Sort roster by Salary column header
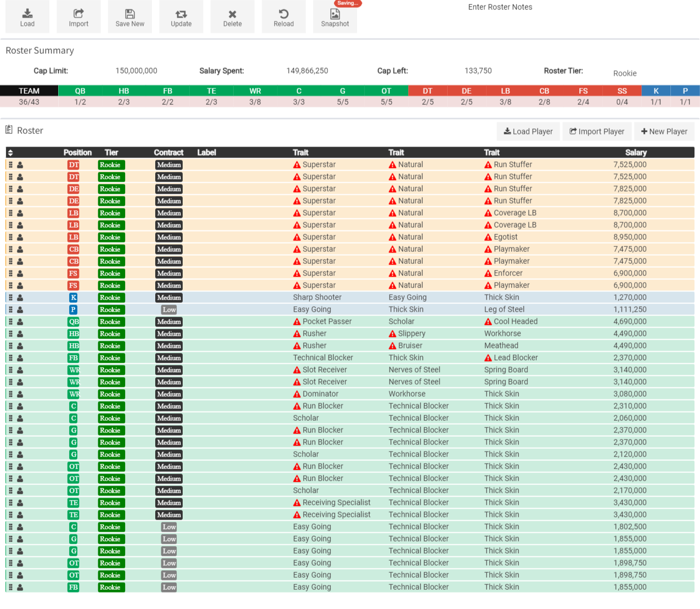 635,153
